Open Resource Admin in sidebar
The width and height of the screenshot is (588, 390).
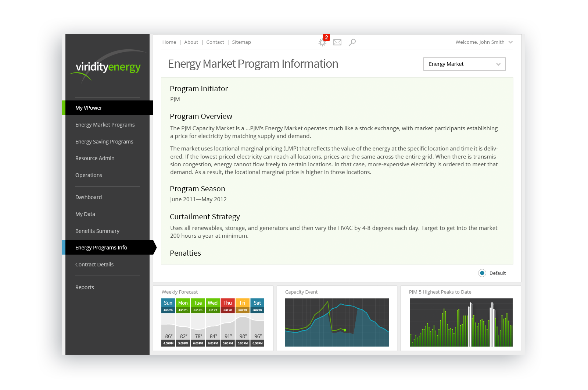click(x=95, y=158)
